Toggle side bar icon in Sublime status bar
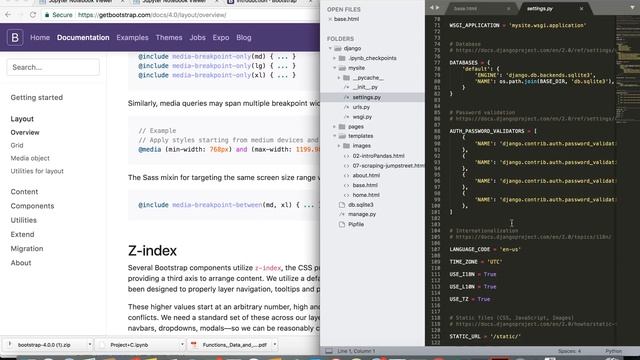The height and width of the screenshot is (360, 640). pyautogui.click(x=329, y=351)
